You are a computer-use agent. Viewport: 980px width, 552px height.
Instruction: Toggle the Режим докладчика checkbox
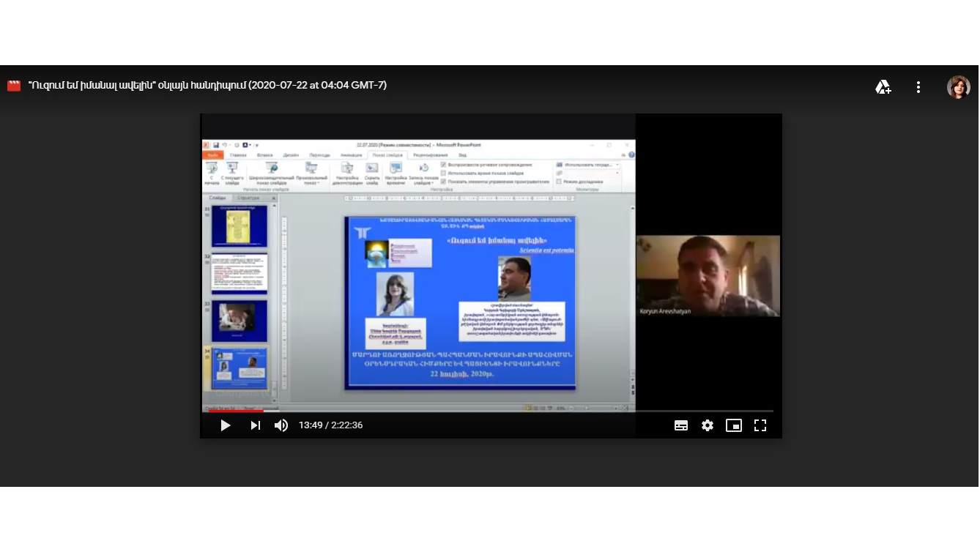pyautogui.click(x=559, y=182)
